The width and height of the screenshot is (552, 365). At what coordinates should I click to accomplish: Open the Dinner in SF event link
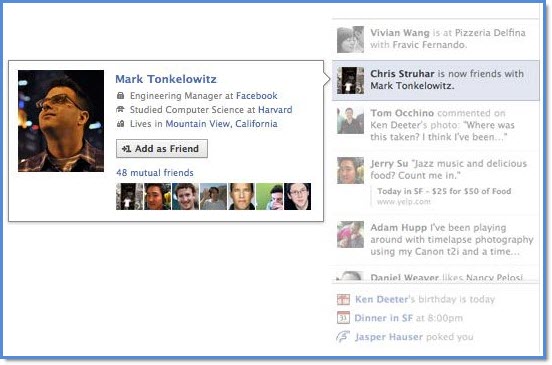pyautogui.click(x=383, y=318)
